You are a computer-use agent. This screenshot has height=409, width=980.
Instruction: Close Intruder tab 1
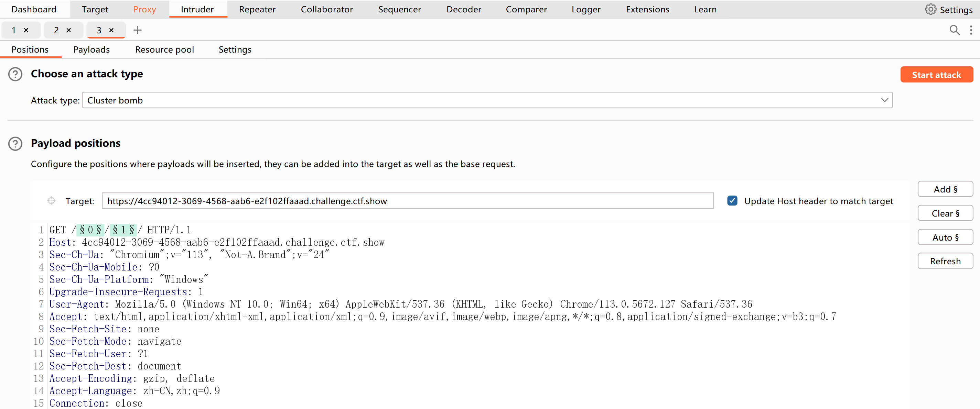click(x=26, y=30)
